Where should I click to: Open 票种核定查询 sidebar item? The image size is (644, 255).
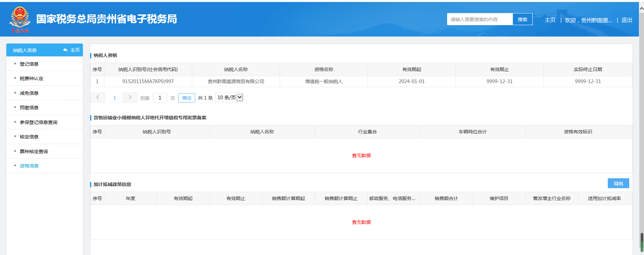(34, 151)
